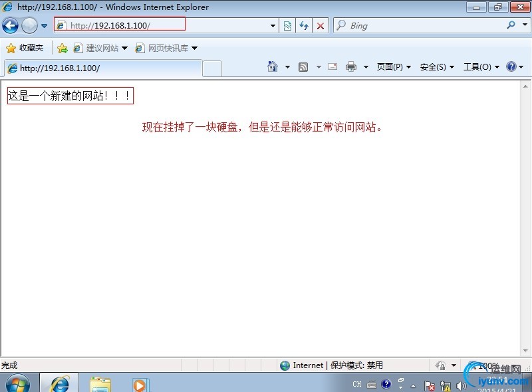Open the 网页快讯库 web slice gallery
The image size is (532, 392).
pos(166,48)
